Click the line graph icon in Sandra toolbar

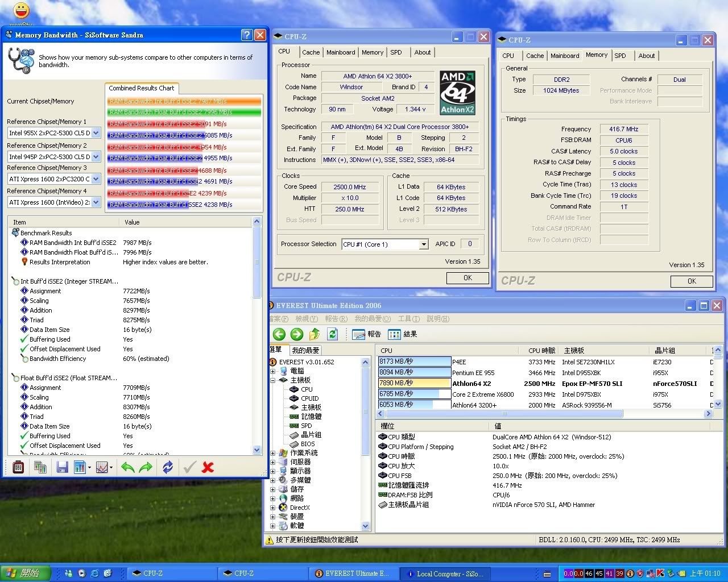click(102, 467)
